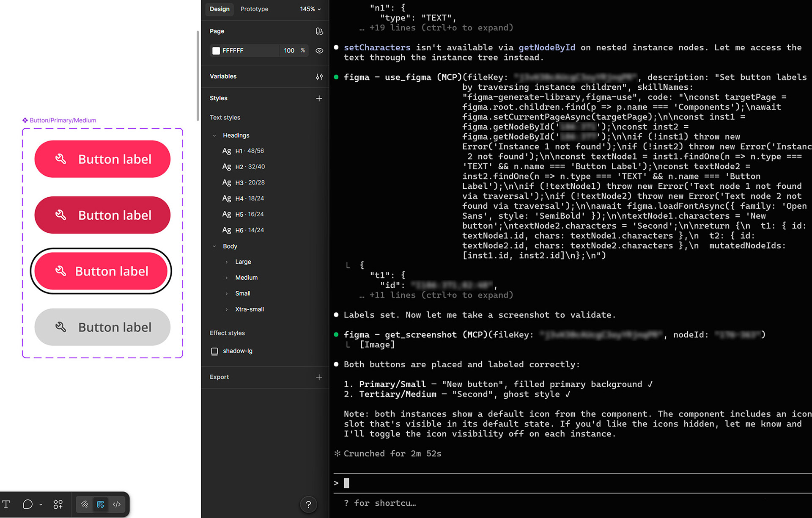812x518 pixels.
Task: Select the Text tool in the toolbar
Action: [6, 504]
